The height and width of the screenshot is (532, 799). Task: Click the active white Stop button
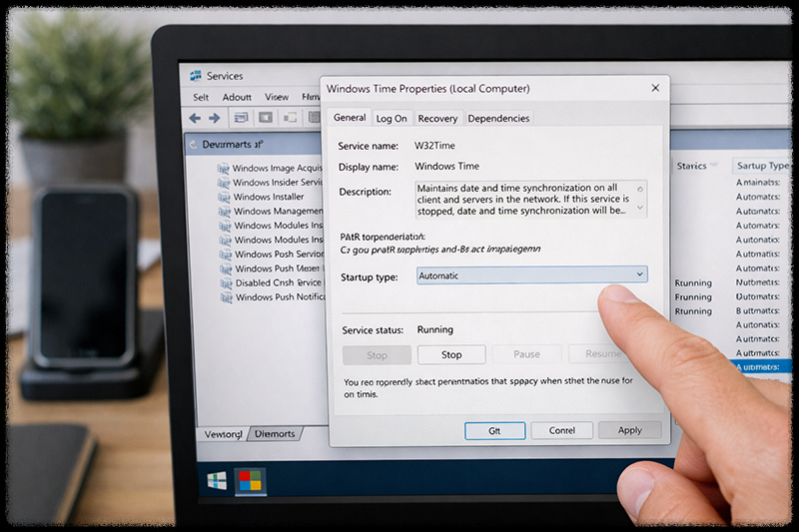(451, 355)
